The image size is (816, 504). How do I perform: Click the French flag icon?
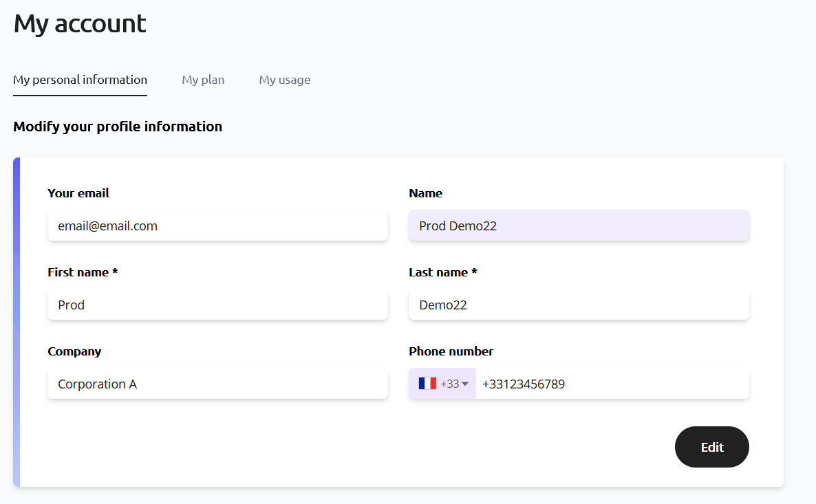(x=427, y=384)
